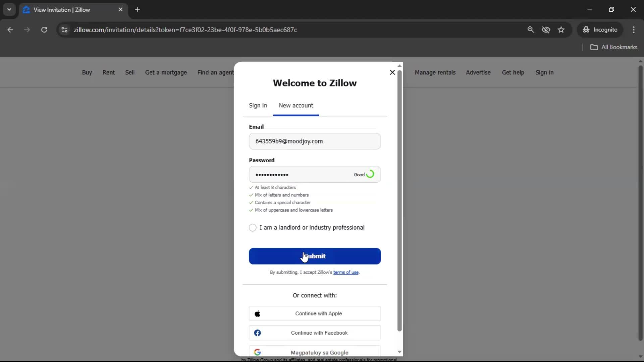Switch to the Sign in tab
Image resolution: width=644 pixels, height=362 pixels.
coord(258,105)
